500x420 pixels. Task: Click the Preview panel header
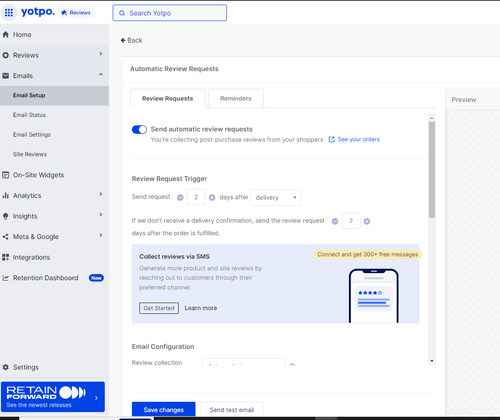472,100
